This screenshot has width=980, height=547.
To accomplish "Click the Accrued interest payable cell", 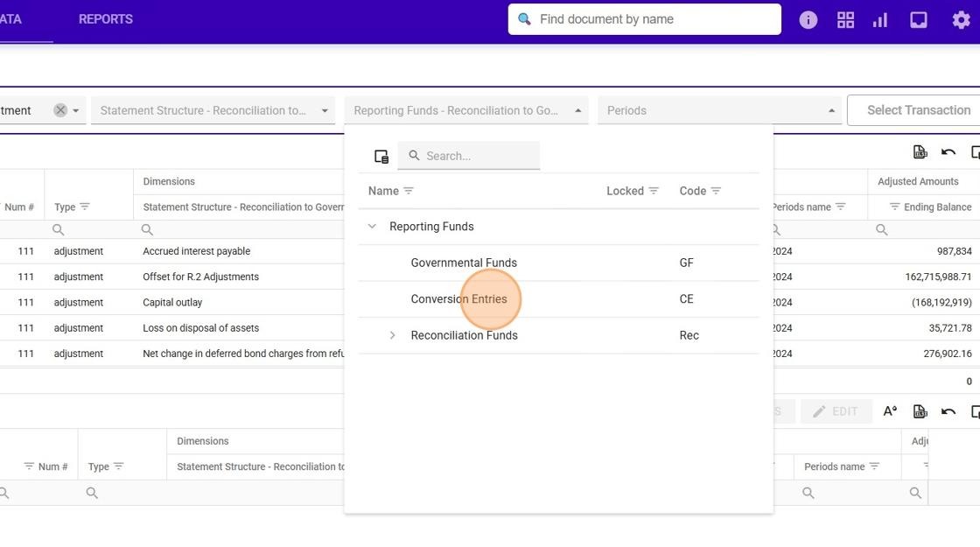I will pos(196,250).
